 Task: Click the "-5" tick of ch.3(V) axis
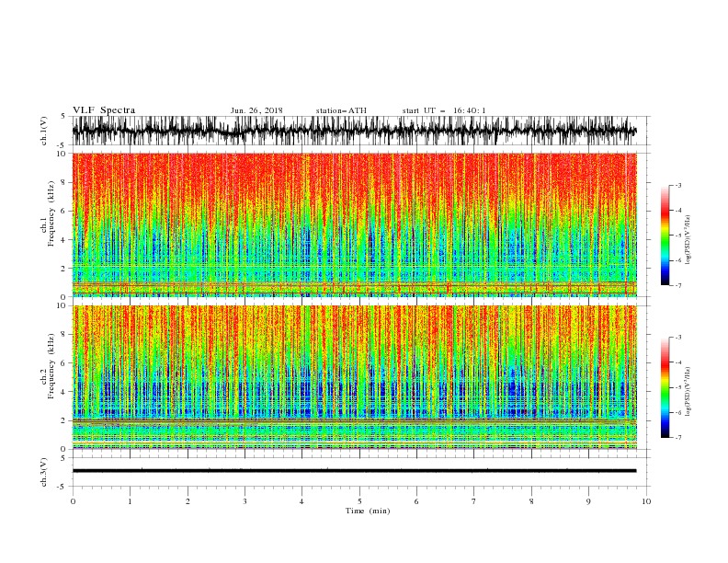click(x=63, y=487)
